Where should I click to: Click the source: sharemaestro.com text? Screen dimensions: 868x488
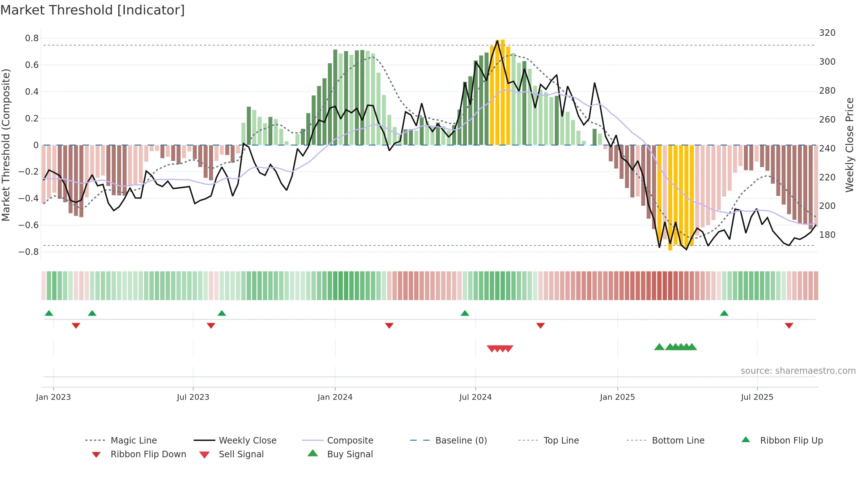click(x=798, y=371)
